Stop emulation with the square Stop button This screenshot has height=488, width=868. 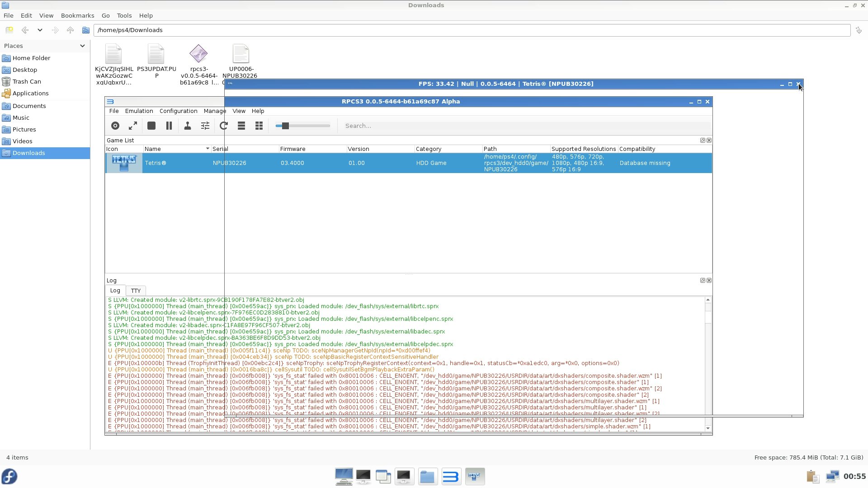[151, 126]
